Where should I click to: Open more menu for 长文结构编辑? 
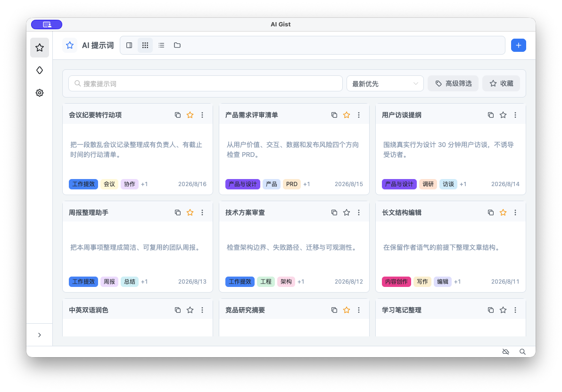[x=515, y=212]
